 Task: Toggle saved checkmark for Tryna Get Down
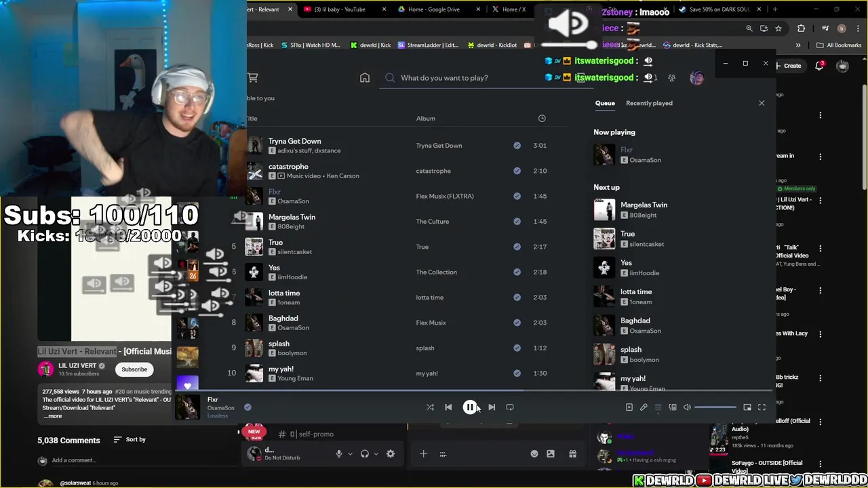click(x=517, y=146)
